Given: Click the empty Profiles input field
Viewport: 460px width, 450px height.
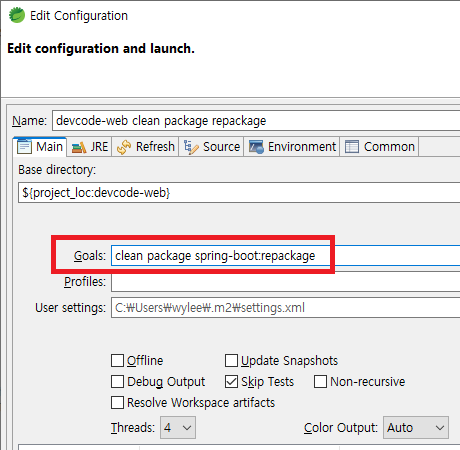Looking at the screenshot, I should 286,282.
